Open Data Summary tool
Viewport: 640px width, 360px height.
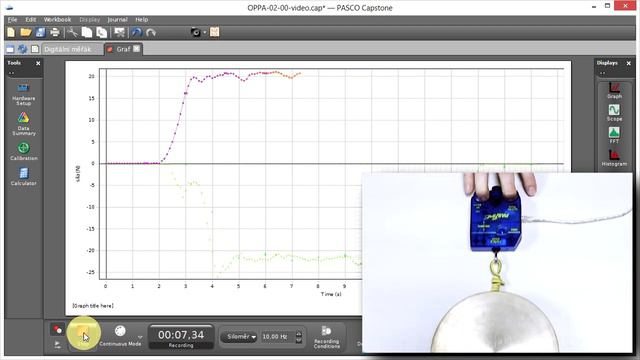(23, 124)
